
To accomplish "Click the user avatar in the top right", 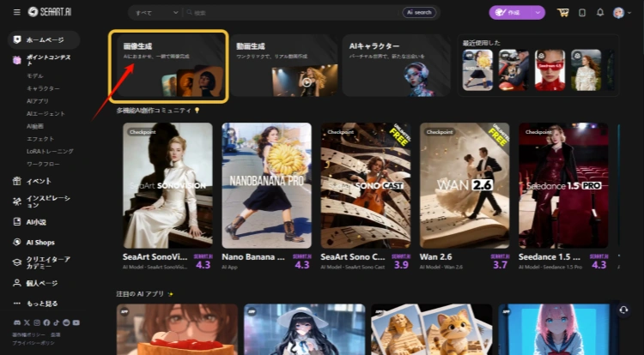I will [x=619, y=13].
